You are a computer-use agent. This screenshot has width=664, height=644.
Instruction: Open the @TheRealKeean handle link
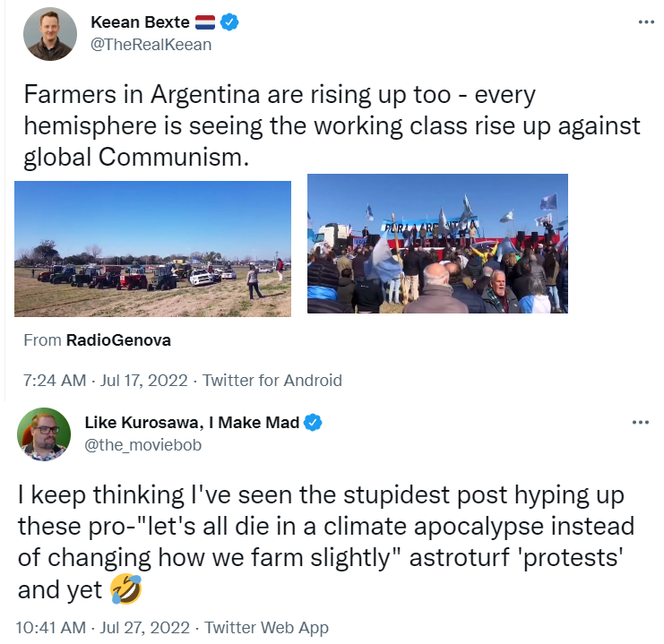pos(151,44)
